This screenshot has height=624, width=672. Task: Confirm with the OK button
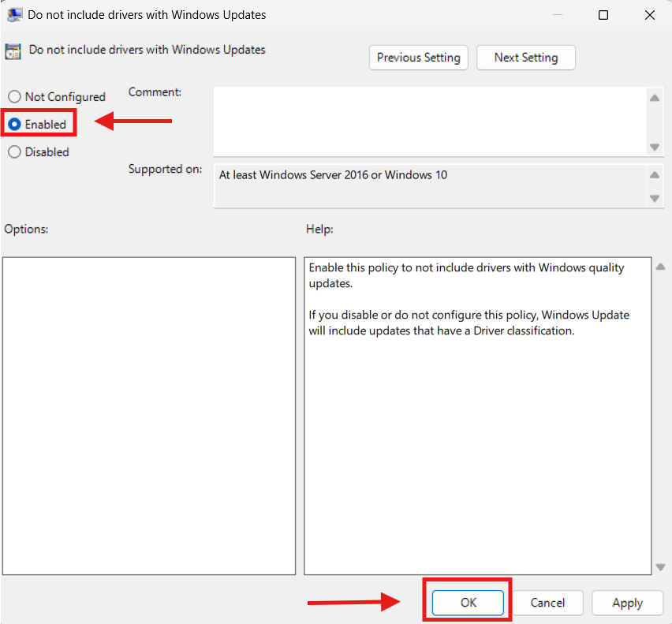468,603
